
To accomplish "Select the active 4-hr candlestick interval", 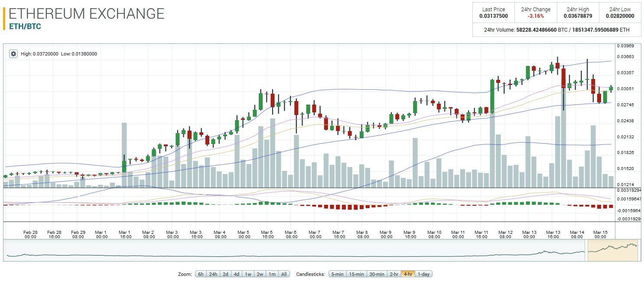I will pos(408,274).
